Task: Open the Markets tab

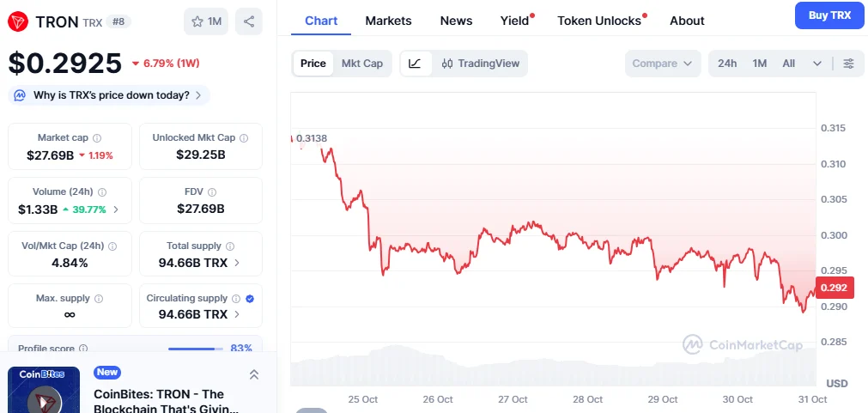Action: tap(388, 21)
